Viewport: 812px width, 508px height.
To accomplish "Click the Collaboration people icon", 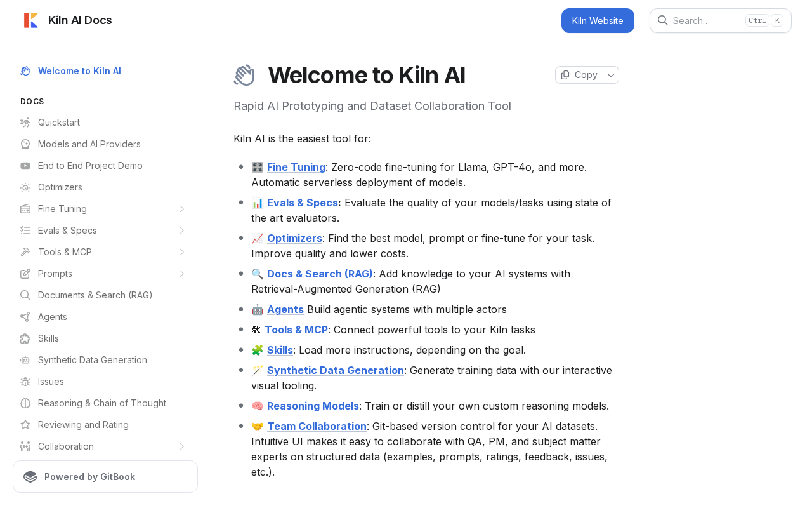I will tap(25, 446).
